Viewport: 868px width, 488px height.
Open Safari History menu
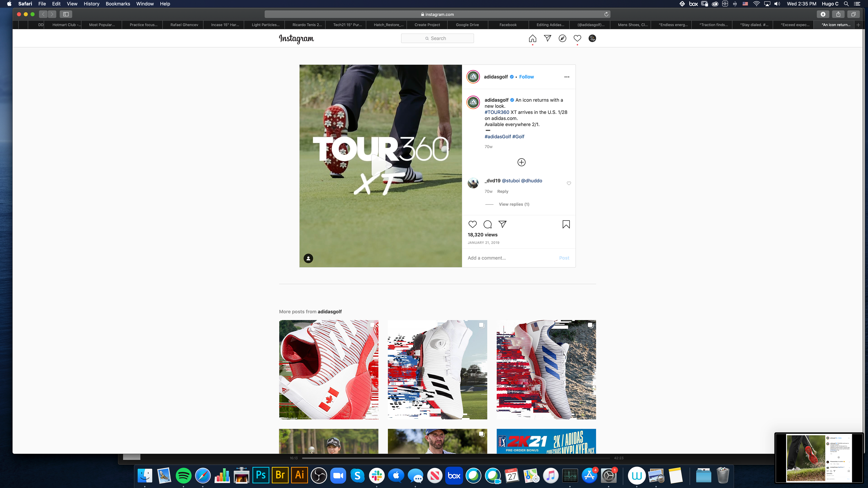click(x=91, y=4)
